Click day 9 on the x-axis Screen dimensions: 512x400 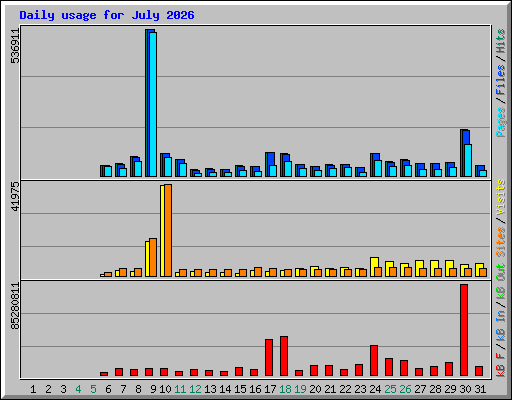pos(153,389)
